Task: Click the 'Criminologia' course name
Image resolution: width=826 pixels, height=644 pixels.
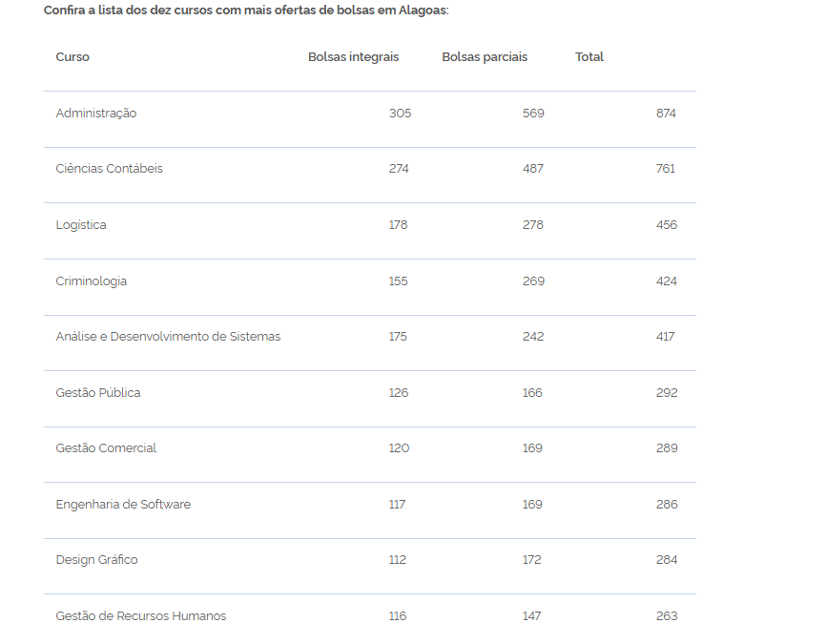Action: (92, 281)
